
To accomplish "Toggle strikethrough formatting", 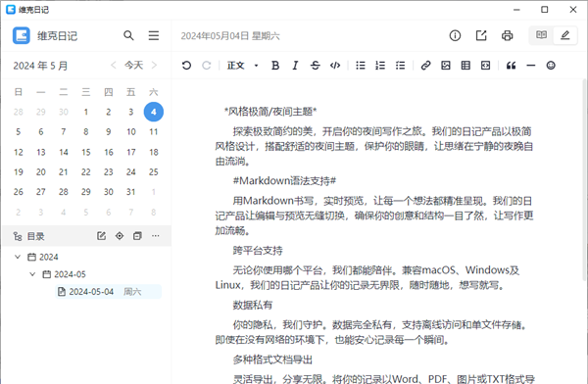I will (x=315, y=66).
